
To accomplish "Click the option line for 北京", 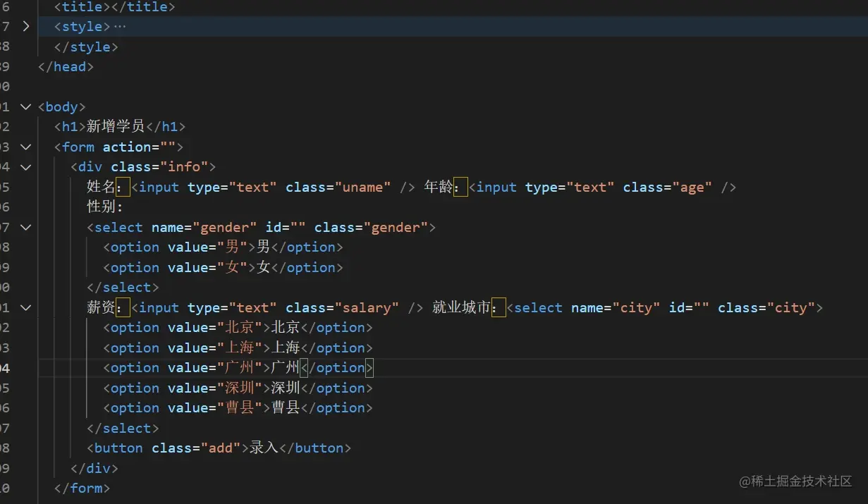I will point(238,328).
